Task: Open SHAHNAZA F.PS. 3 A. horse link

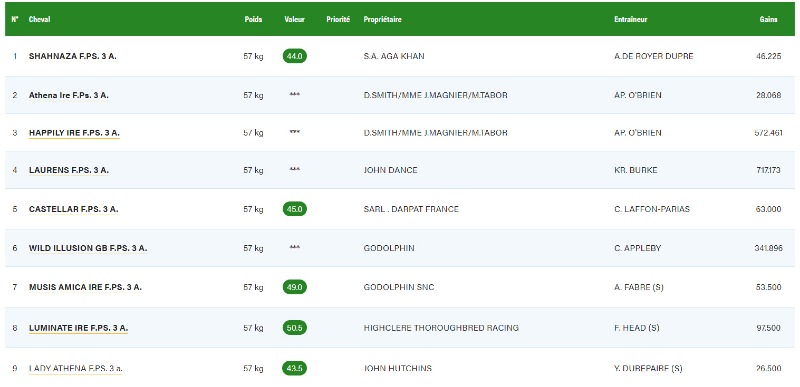Action: point(72,56)
